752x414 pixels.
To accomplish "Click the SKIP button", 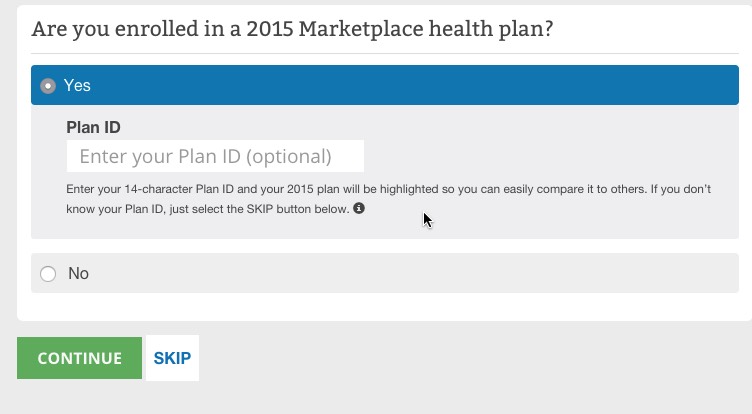I will point(172,358).
